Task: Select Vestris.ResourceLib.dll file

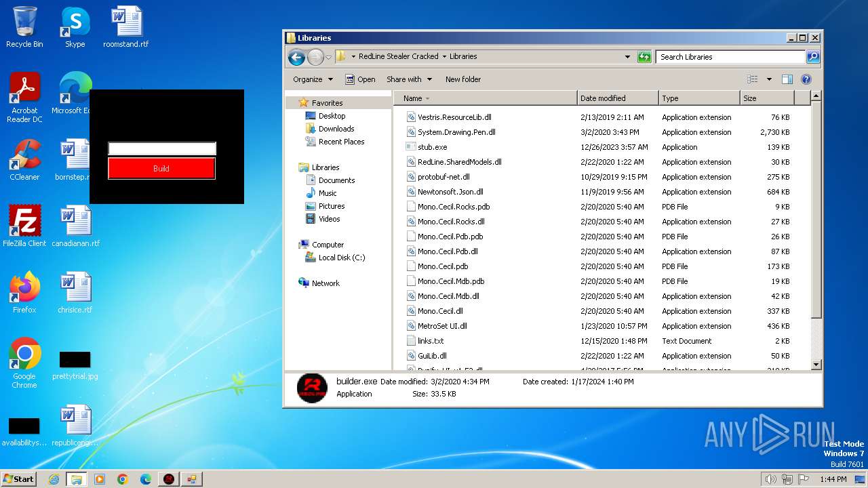Action: pyautogui.click(x=454, y=117)
